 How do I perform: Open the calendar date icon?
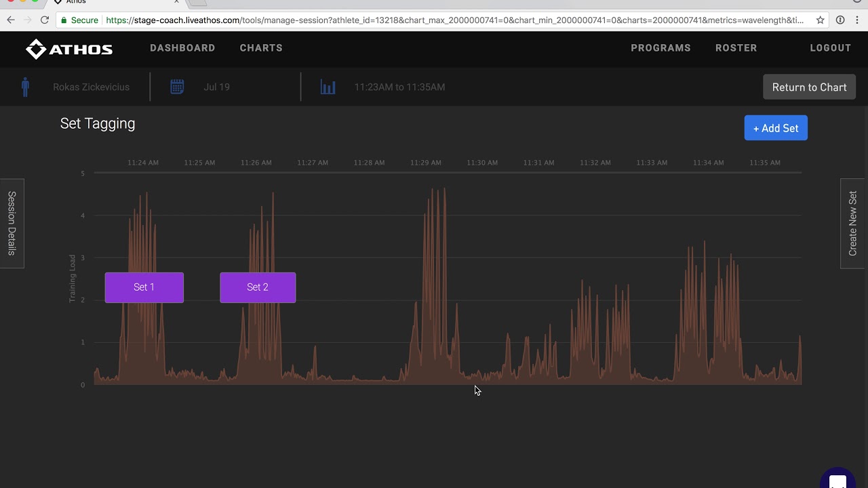[177, 87]
